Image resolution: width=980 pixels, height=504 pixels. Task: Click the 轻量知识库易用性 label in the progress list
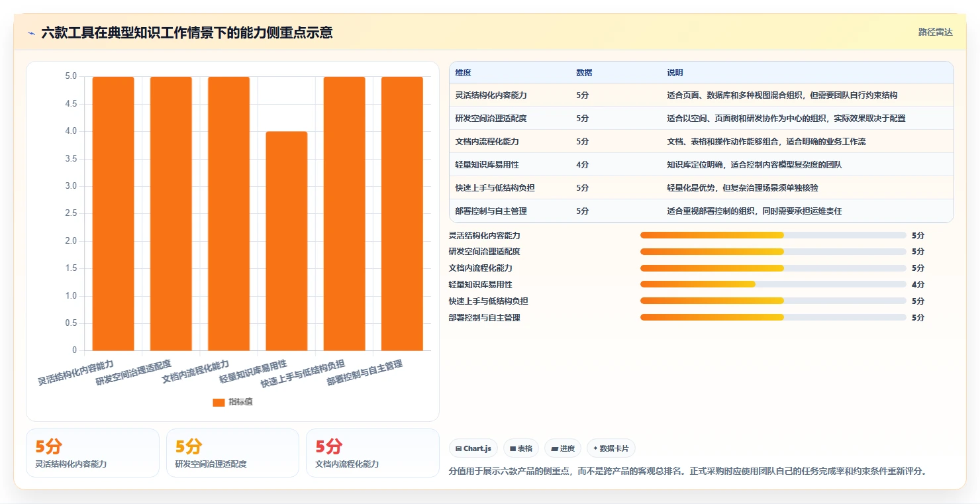tap(480, 285)
